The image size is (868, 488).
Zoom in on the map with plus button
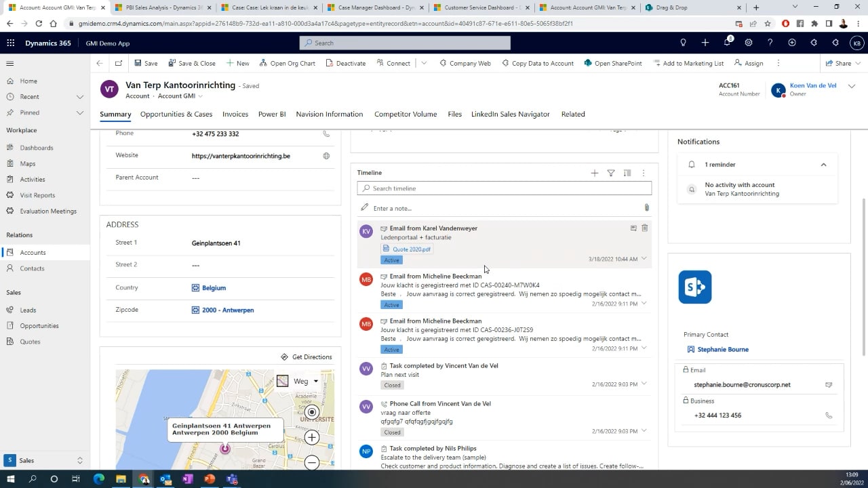coord(312,437)
